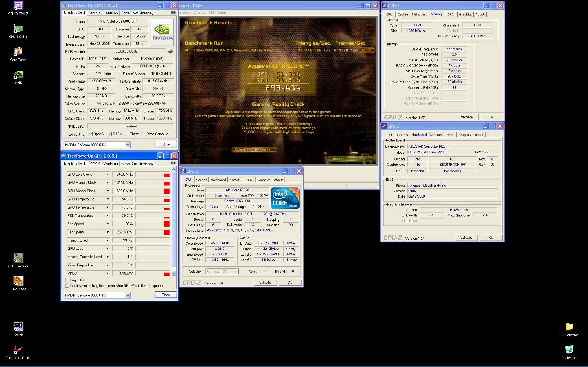
Task: Click the title-bar icon of the CPU-Z CPU window
Action: coord(183,171)
